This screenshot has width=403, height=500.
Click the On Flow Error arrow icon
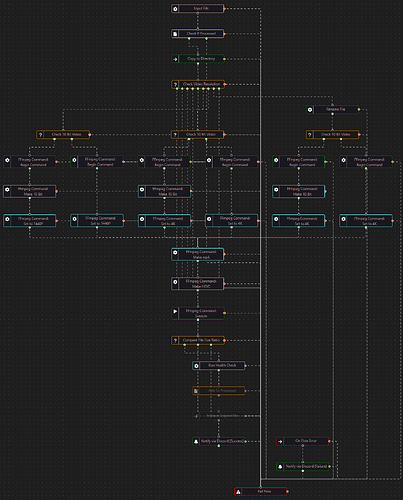point(280,441)
